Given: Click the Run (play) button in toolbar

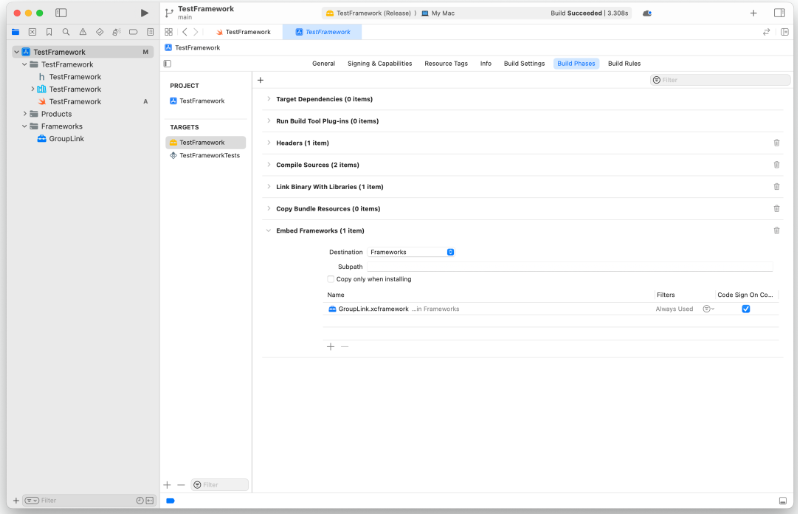Looking at the screenshot, I should (x=144, y=13).
